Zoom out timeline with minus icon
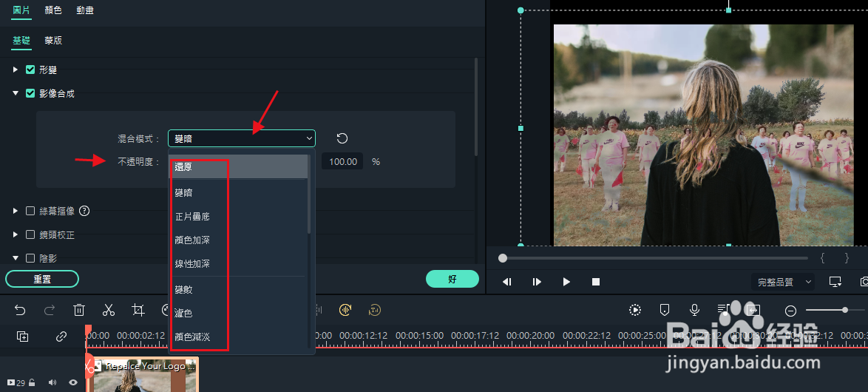This screenshot has height=392, width=868. point(791,311)
